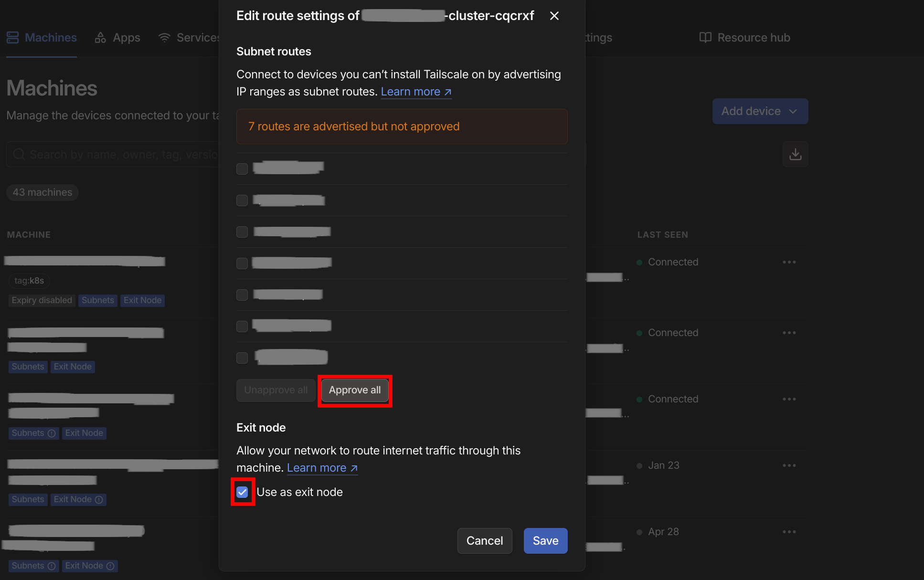This screenshot has height=580, width=924.
Task: Click the Approve all button
Action: pos(355,390)
